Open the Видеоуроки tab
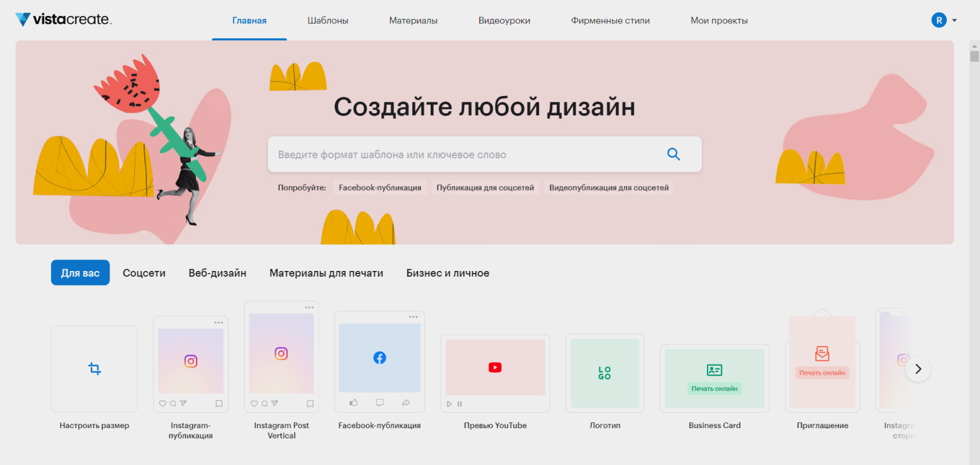980x465 pixels. point(504,20)
